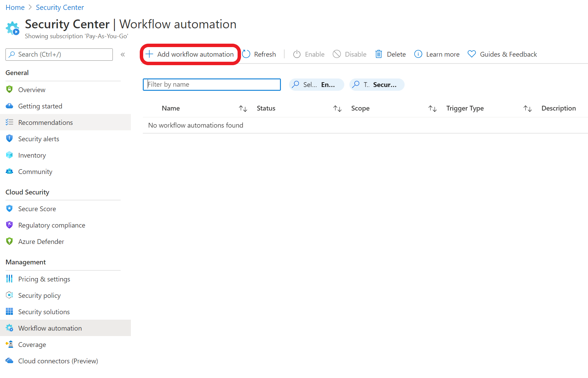Sort by Scope column arrows
The width and height of the screenshot is (588, 378).
coord(433,108)
